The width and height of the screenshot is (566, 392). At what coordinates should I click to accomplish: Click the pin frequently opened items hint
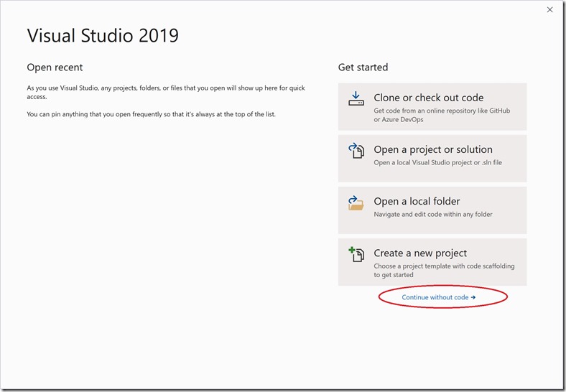(152, 114)
